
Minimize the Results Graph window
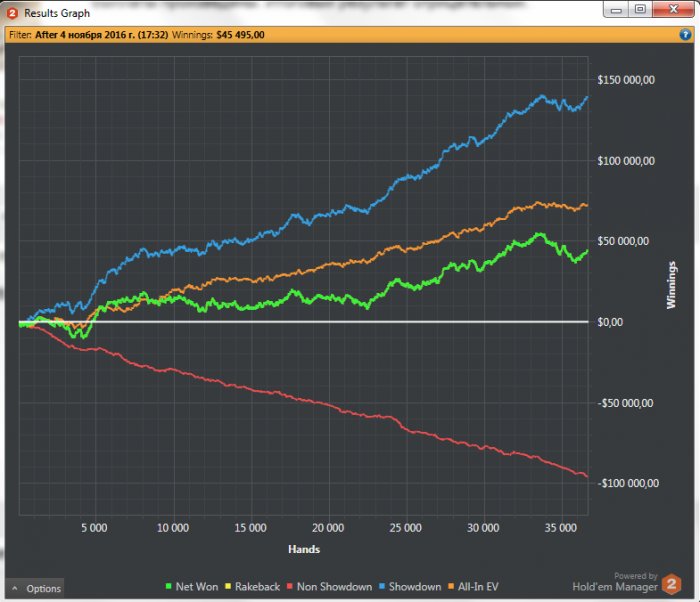click(616, 9)
